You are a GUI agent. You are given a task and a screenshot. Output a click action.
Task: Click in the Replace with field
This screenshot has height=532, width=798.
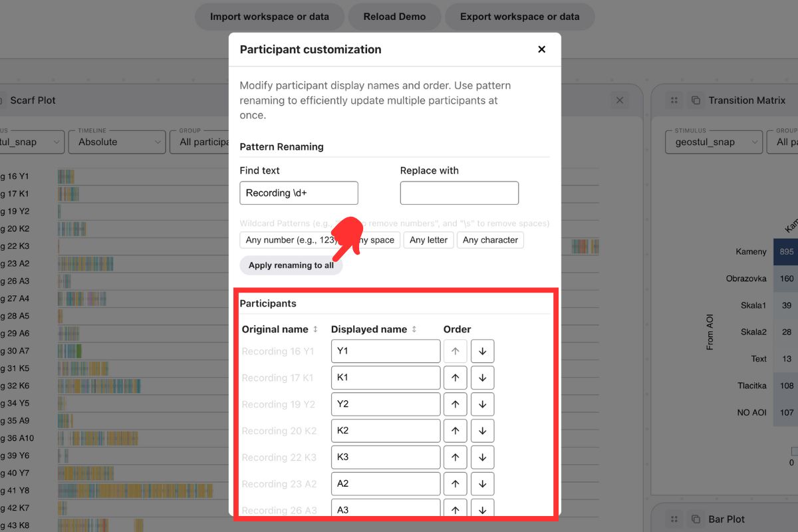coord(459,193)
